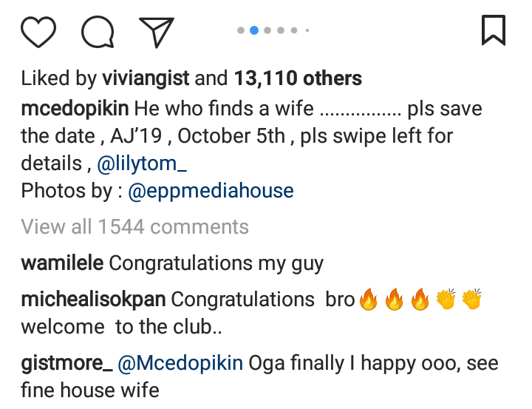Save post with bookmark icon
532x409 pixels.
[494, 30]
